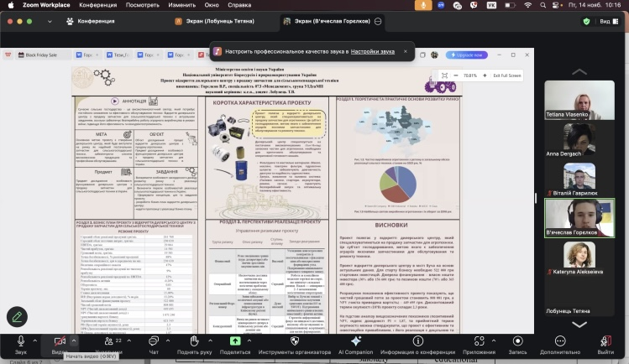Switch to Экран (Лобунець Тетяна) tab
629x364 pixels.
(215, 21)
